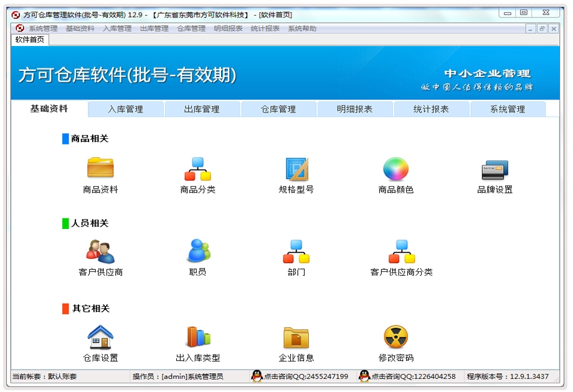Click the 其它相关 section heading
The image size is (573, 392).
click(x=91, y=309)
